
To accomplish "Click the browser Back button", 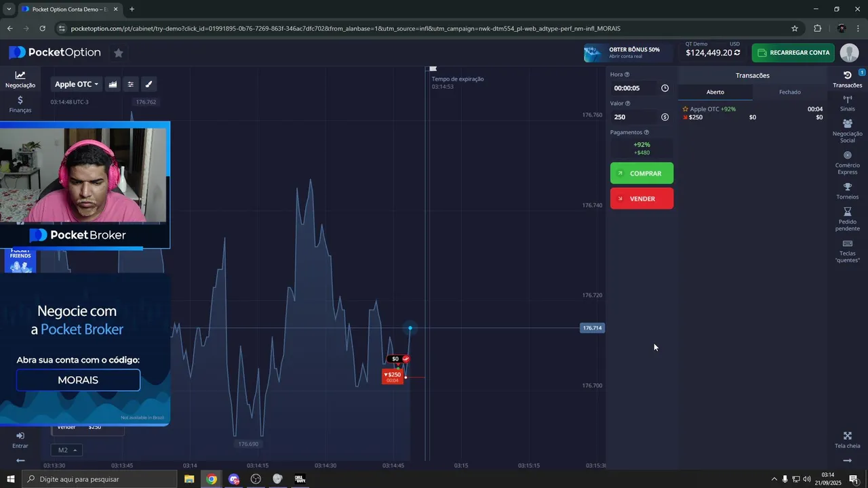I will 9,28.
